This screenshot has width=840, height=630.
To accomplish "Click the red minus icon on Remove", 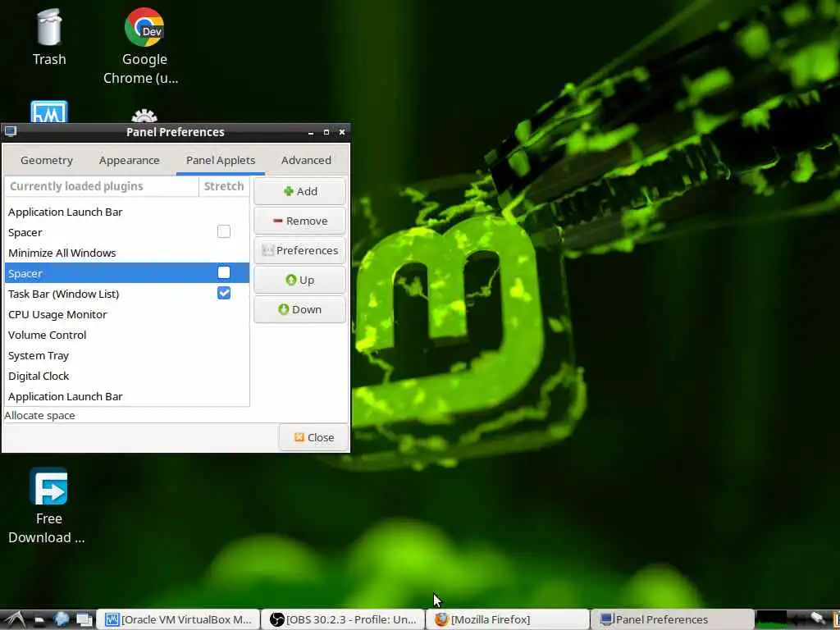I will click(277, 221).
